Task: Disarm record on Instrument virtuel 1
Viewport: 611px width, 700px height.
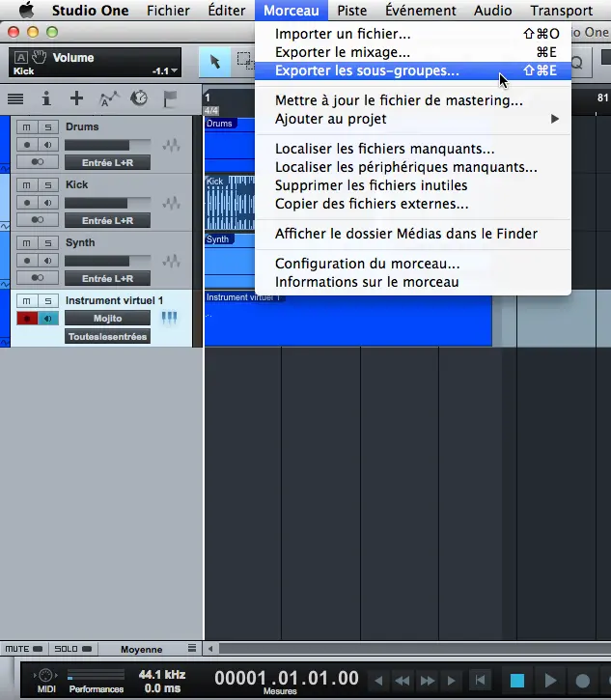Action: coord(27,319)
